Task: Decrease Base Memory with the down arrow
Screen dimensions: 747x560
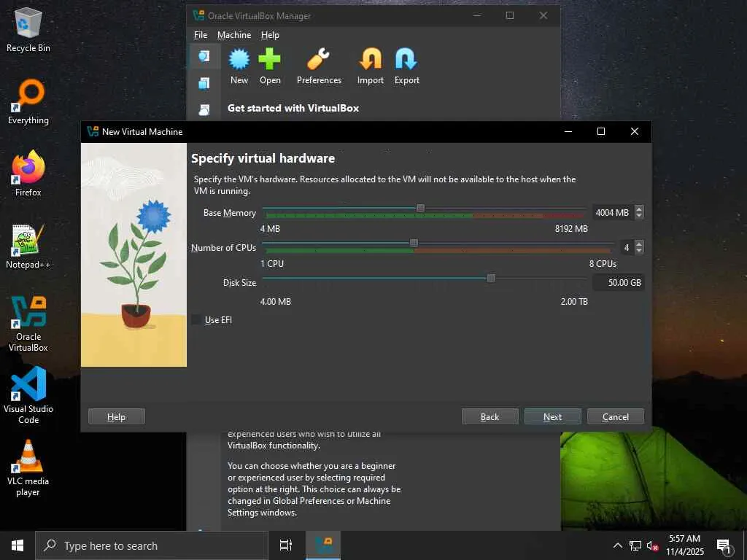Action: pyautogui.click(x=639, y=216)
